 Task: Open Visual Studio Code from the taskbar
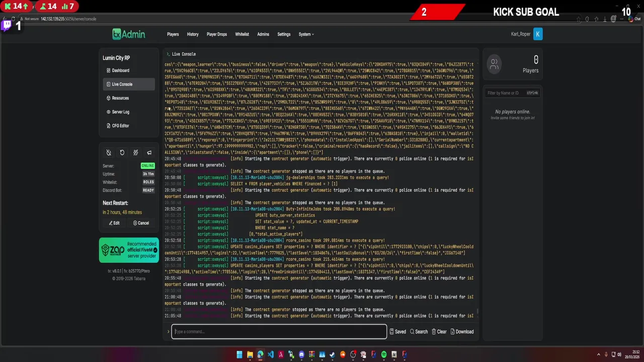[271, 354]
